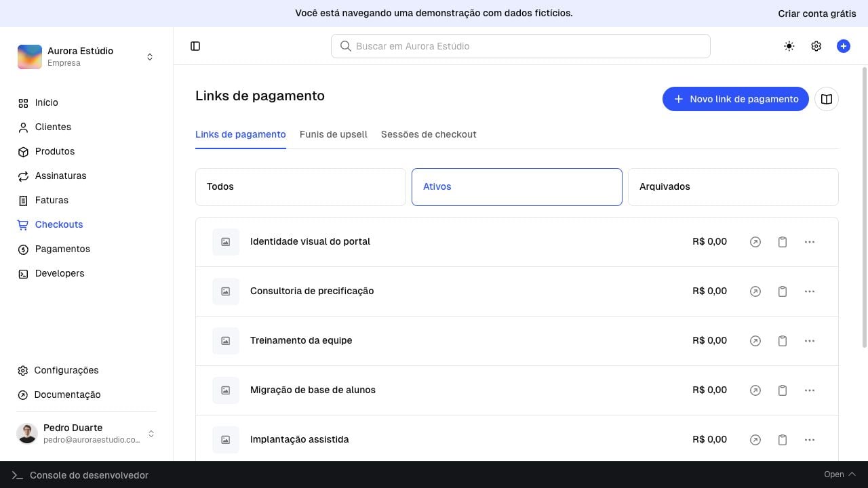Click Migração de base de alunos title
Image resolution: width=868 pixels, height=488 pixels.
coord(313,390)
